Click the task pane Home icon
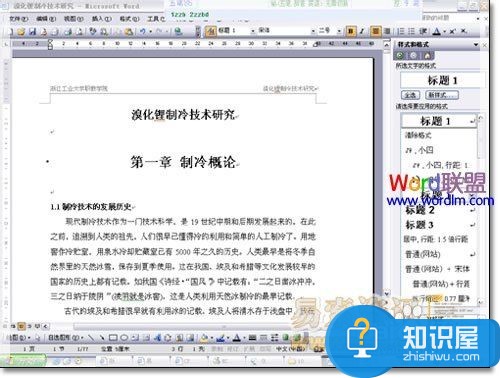This screenshot has width=500, height=378. click(428, 56)
